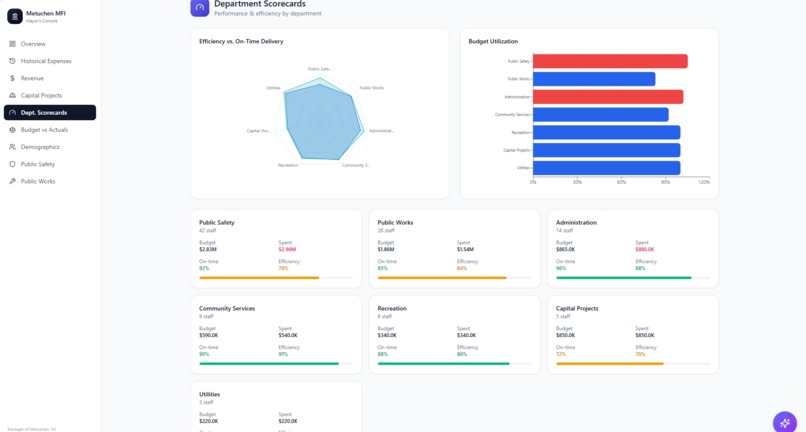The height and width of the screenshot is (432, 806).
Task: Click the Utilities scorecard title
Action: (x=209, y=394)
